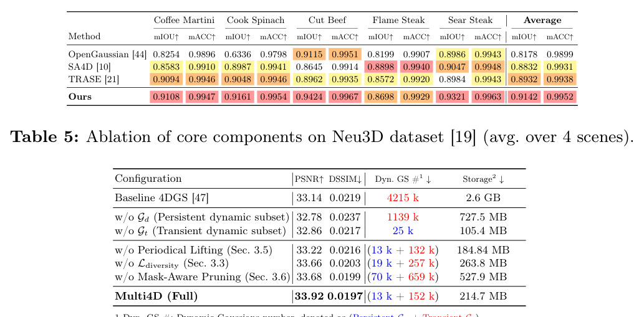Click red highlighted cell 0.9940 in SA4D row
The image size is (644, 317).
416,67
